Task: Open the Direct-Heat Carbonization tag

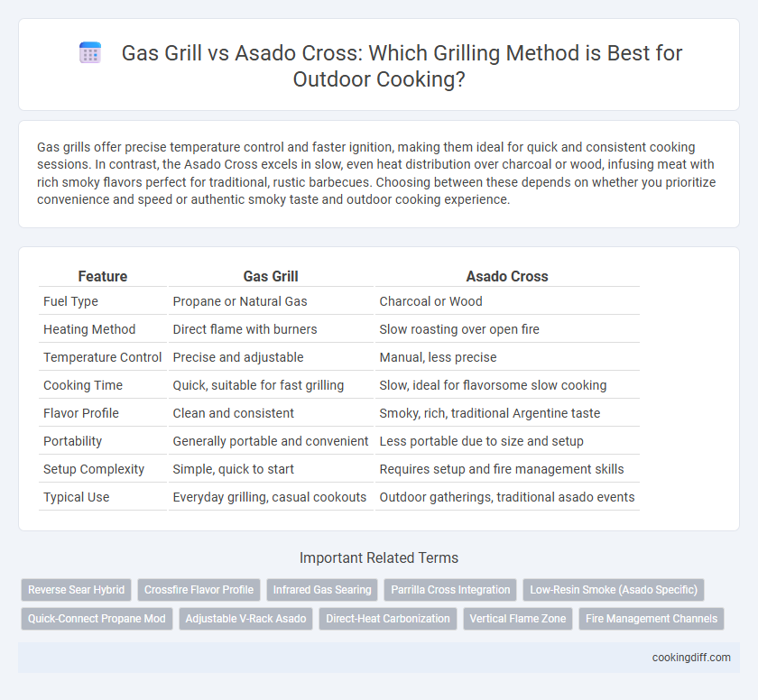Action: click(x=388, y=619)
